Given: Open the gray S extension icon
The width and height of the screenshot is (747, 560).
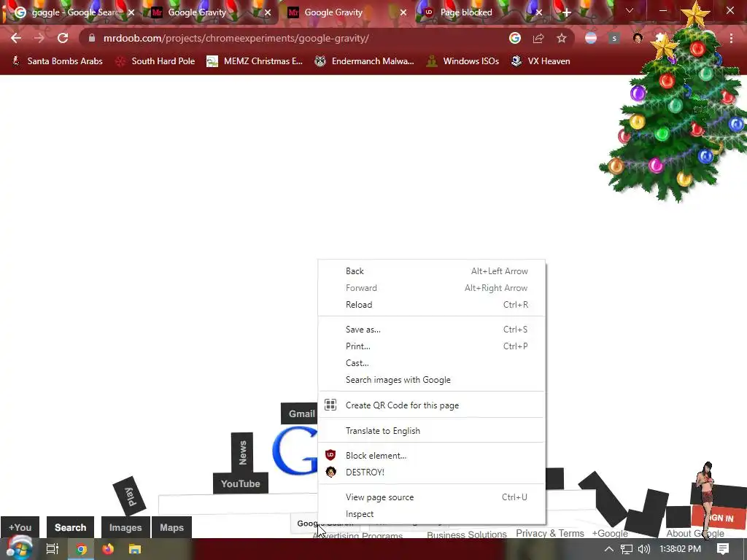Looking at the screenshot, I should pyautogui.click(x=614, y=38).
